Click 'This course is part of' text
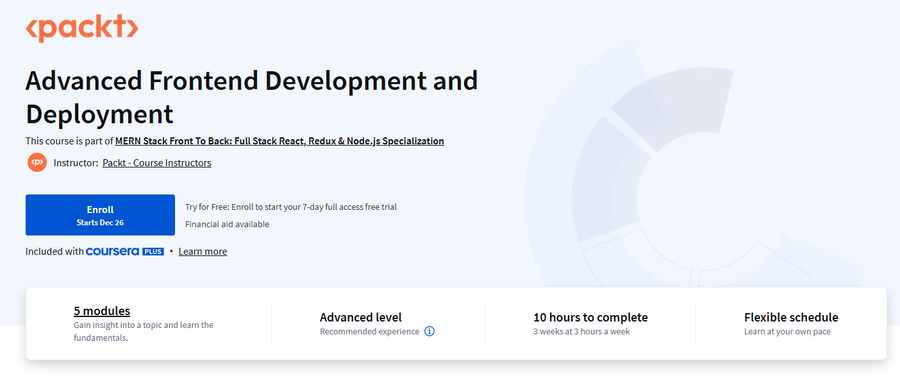 click(69, 141)
